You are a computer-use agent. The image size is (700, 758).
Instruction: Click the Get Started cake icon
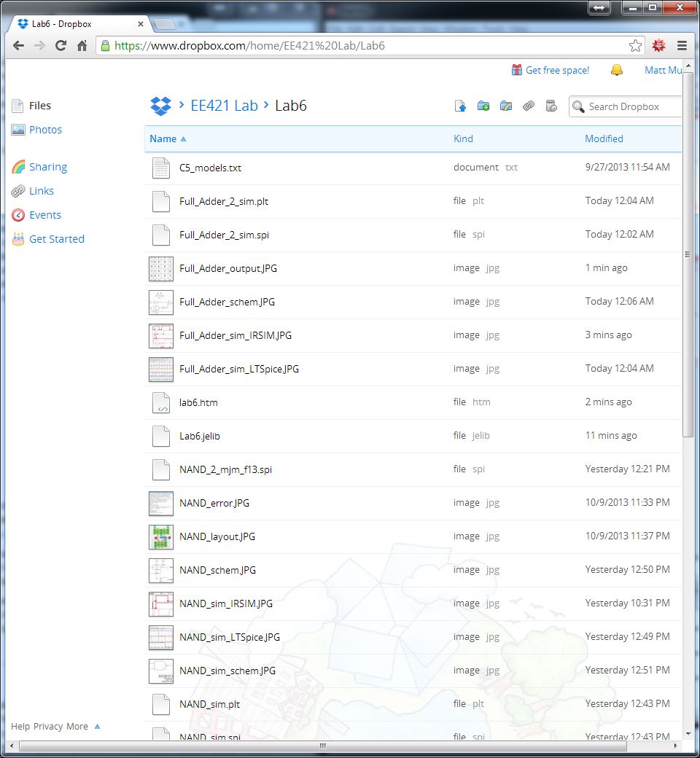tap(18, 239)
